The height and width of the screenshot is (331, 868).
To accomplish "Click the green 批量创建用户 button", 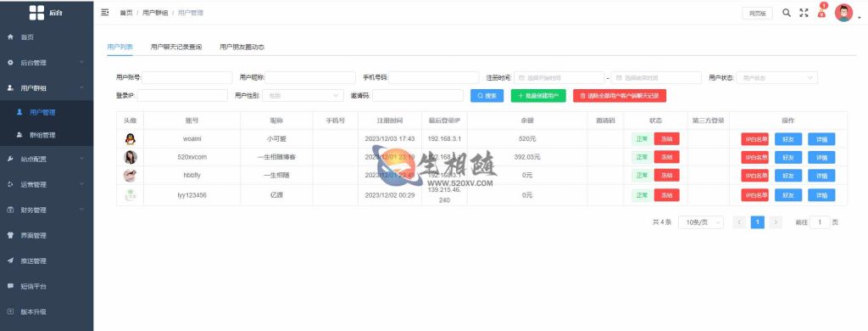I will point(538,95).
